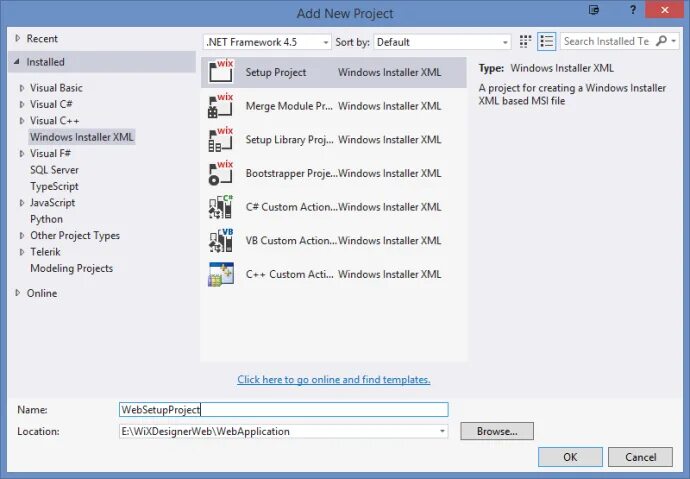Select the Merge Module Pr... template name
Screen dimensions: 690x479
click(x=289, y=106)
